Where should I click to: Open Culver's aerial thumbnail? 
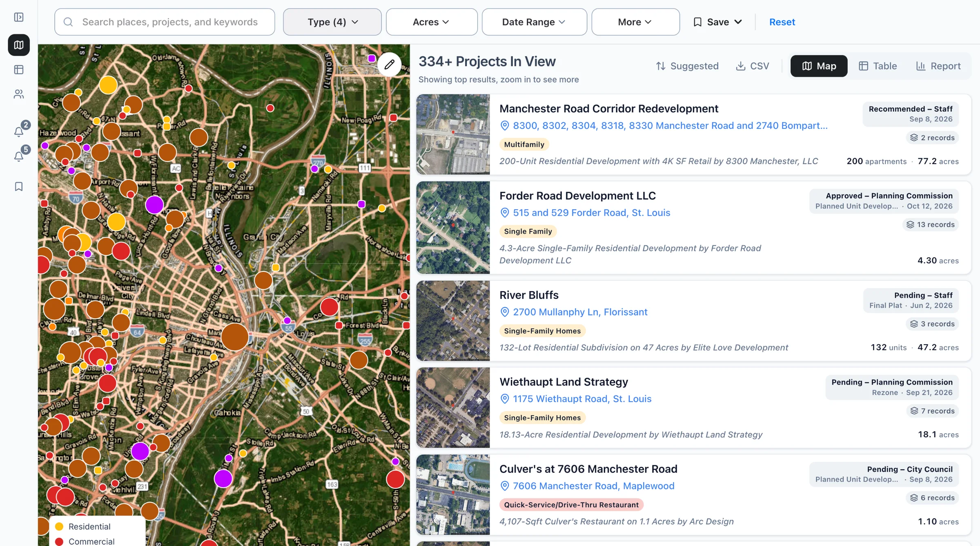point(453,495)
